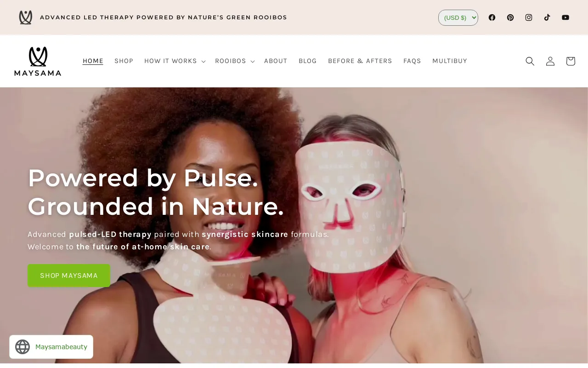Open the Blog page link
This screenshot has height=368, width=588.
(x=308, y=61)
